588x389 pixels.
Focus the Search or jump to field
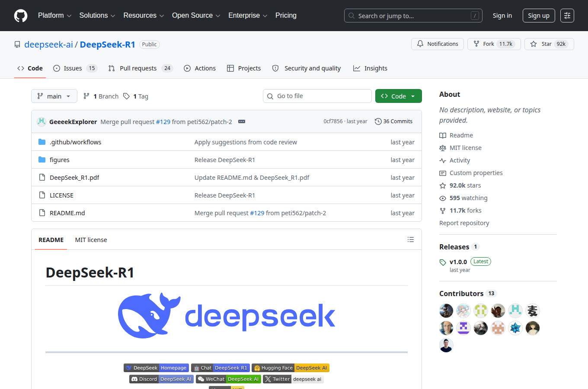[413, 16]
